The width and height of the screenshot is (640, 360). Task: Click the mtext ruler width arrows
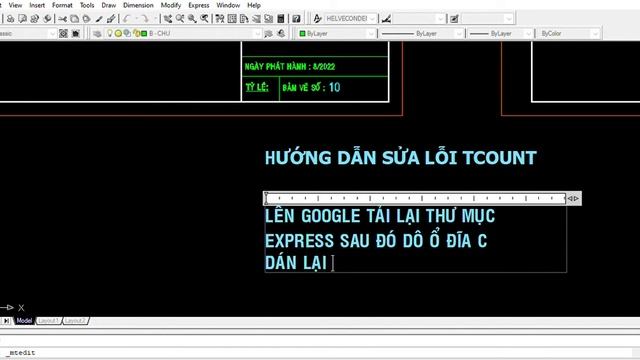click(573, 198)
